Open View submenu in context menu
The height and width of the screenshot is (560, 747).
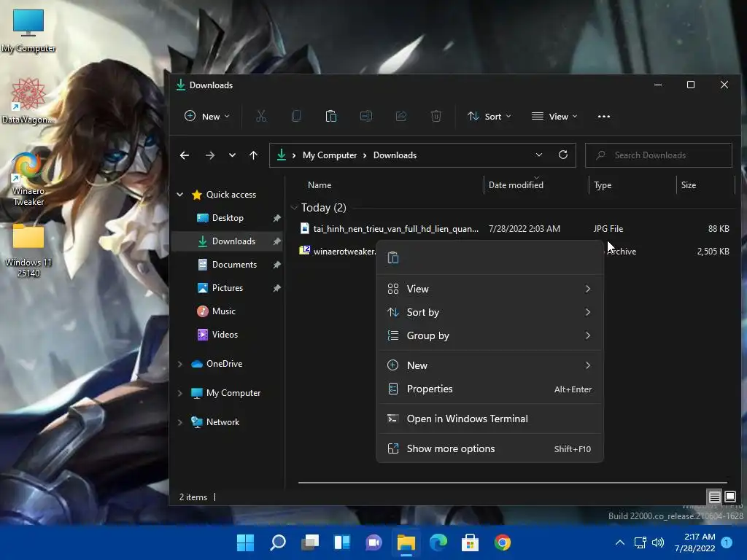coord(489,289)
